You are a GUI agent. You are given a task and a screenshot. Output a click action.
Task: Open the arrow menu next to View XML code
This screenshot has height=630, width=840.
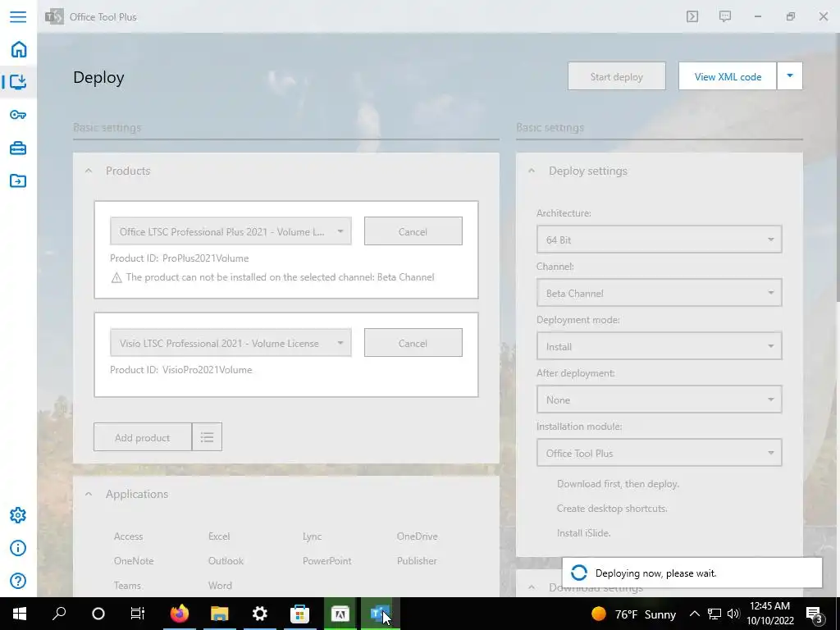[x=790, y=76]
